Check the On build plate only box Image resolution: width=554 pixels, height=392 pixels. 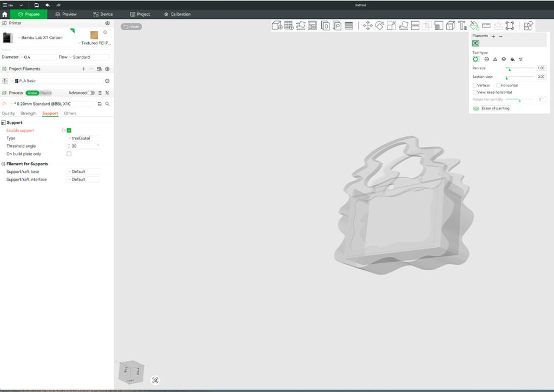69,154
